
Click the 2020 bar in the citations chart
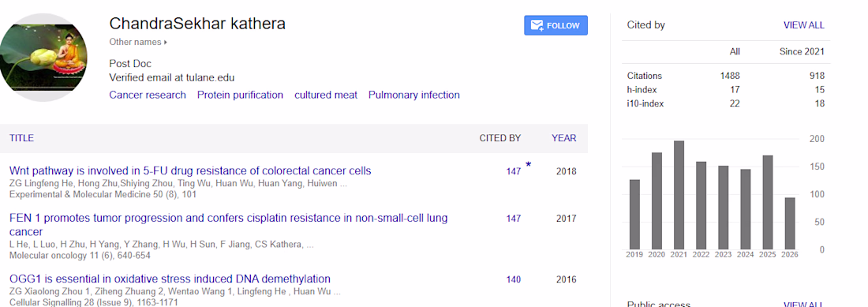tap(657, 201)
